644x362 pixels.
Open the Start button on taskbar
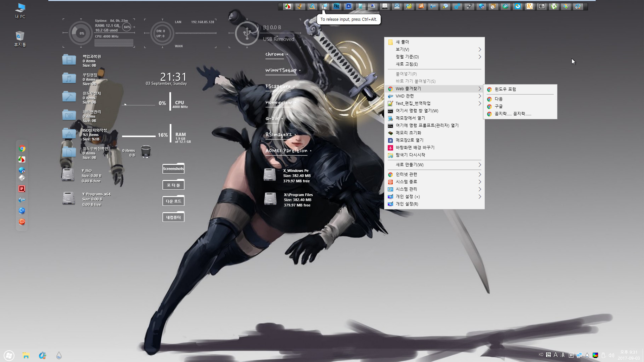pos(9,355)
